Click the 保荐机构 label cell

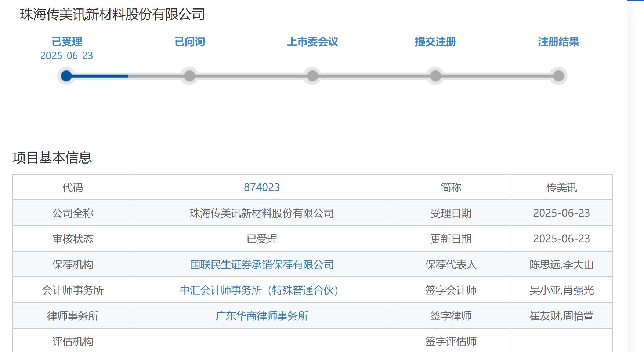73,264
